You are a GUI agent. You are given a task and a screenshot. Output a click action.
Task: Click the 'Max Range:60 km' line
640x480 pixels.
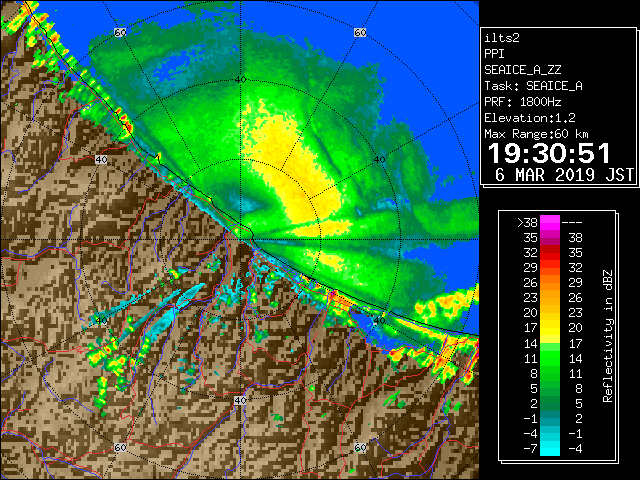click(x=536, y=134)
